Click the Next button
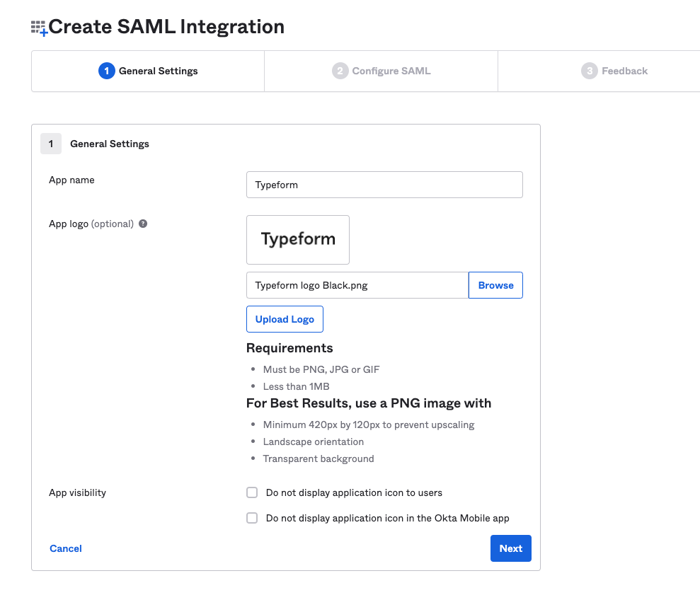This screenshot has height=600, width=700. (x=511, y=548)
